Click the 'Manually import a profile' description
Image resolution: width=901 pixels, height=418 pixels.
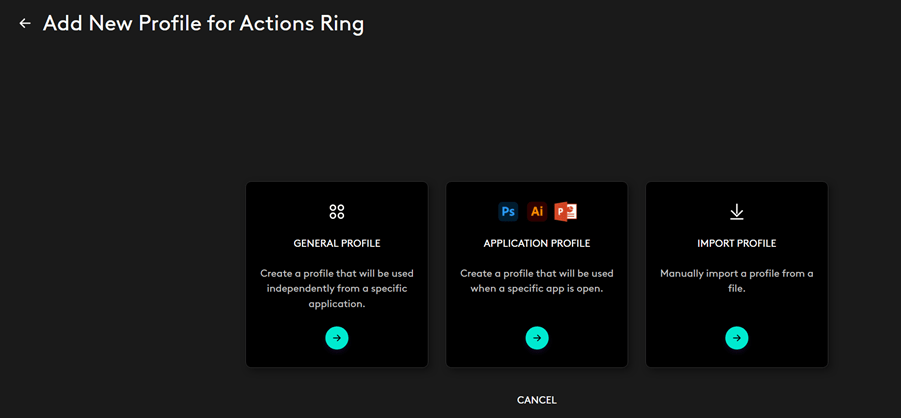point(737,280)
